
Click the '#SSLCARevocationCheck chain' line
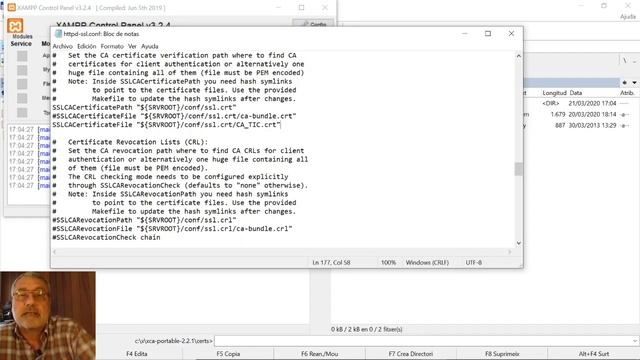point(106,237)
